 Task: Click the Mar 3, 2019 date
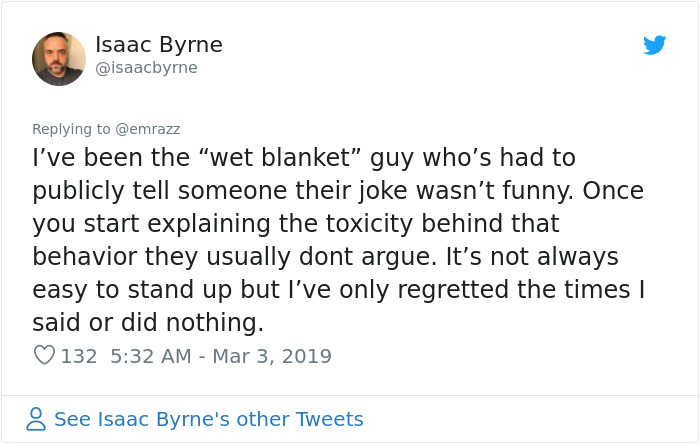tap(271, 356)
